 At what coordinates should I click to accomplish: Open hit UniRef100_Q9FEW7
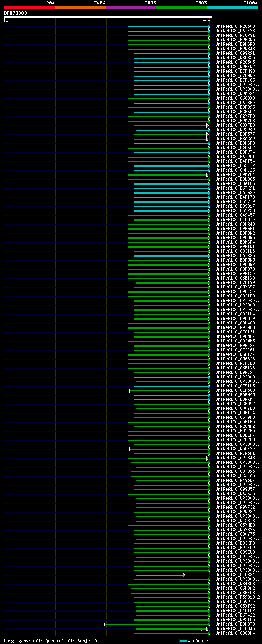pyautogui.click(x=235, y=67)
